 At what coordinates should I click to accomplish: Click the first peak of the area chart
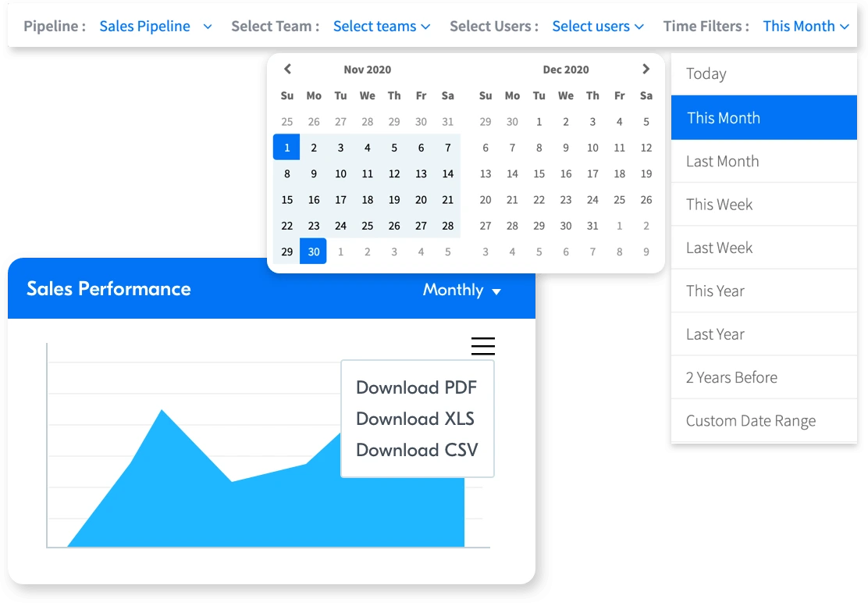click(162, 411)
